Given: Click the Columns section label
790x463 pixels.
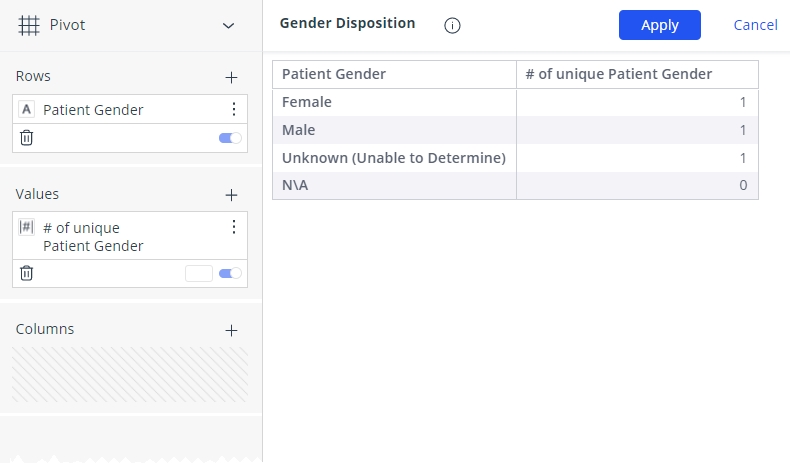Looking at the screenshot, I should click(x=45, y=329).
